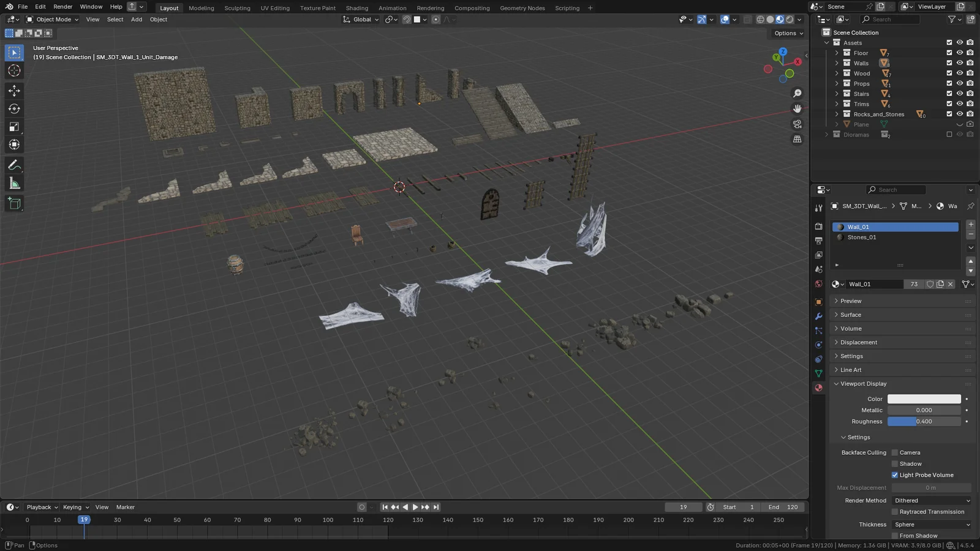Viewport: 980px width, 551px height.
Task: Hide the Props collection in the Outliner
Action: point(960,83)
